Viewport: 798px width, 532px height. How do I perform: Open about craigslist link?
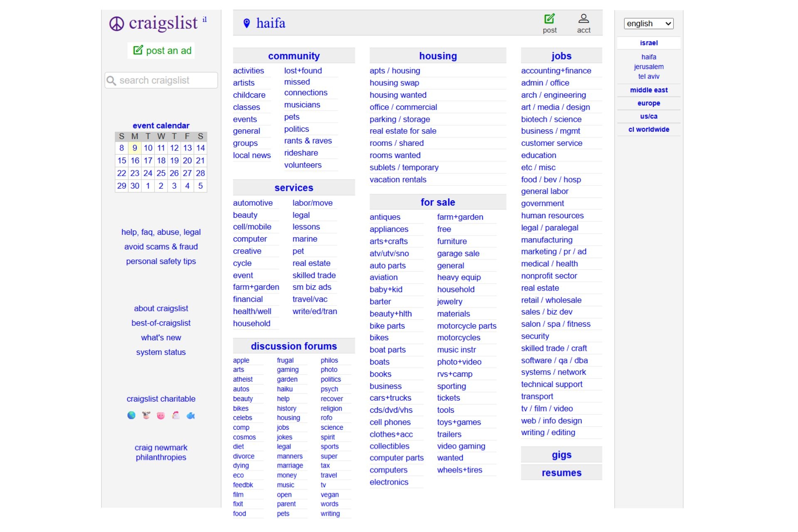161,308
